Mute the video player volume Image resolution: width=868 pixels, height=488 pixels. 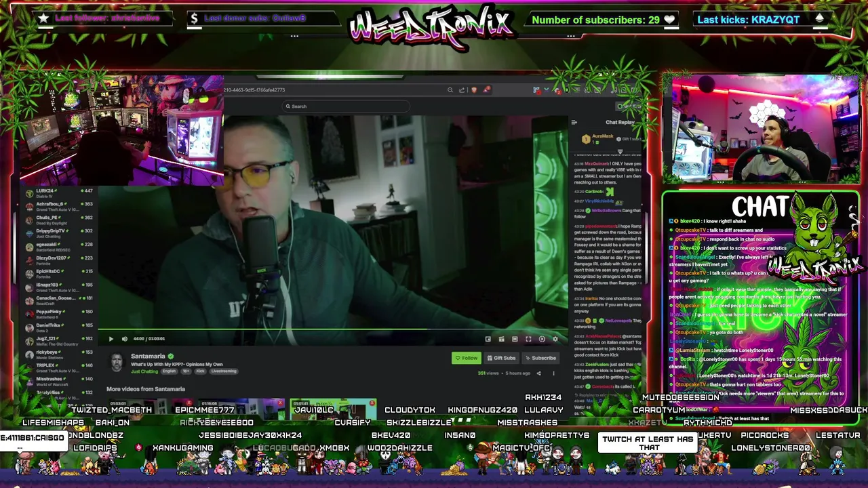(124, 339)
